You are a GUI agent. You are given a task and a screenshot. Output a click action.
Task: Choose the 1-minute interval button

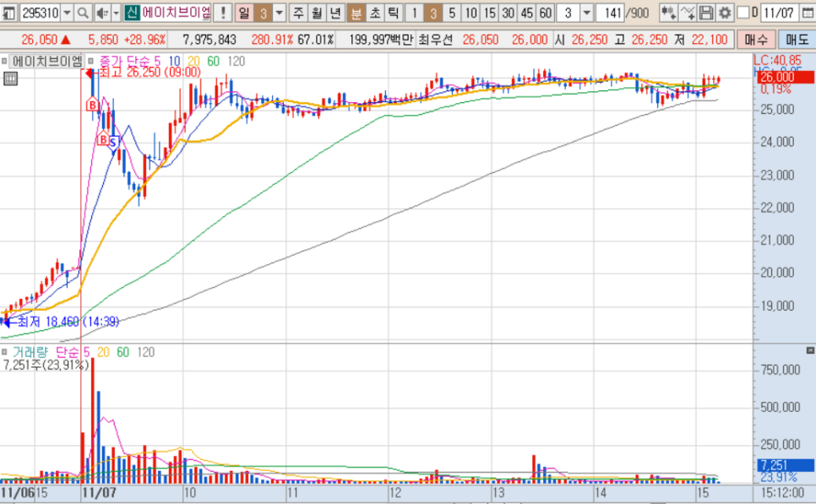(x=414, y=13)
